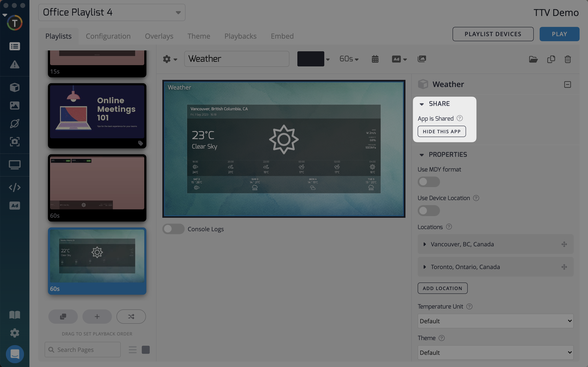The image size is (588, 367).
Task: Open the code embed sidebar icon
Action: tap(15, 187)
